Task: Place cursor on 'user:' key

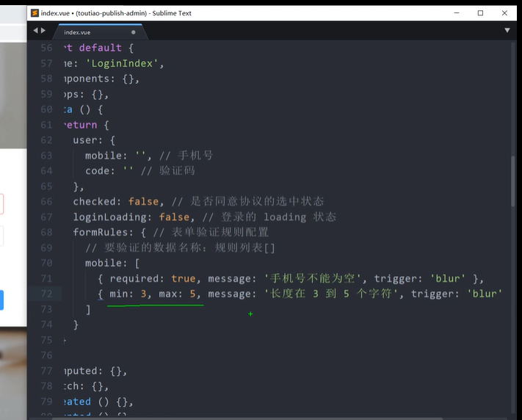Action: pos(87,140)
